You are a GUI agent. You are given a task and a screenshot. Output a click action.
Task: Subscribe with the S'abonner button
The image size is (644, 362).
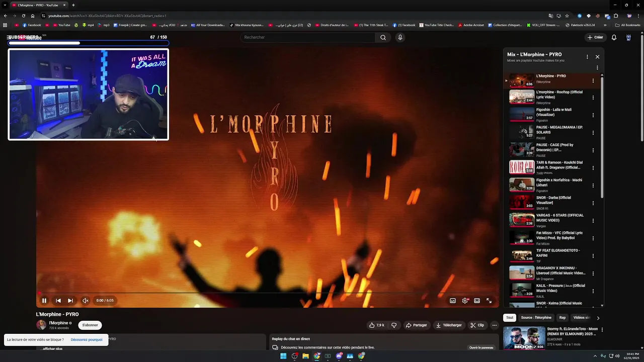click(x=90, y=325)
